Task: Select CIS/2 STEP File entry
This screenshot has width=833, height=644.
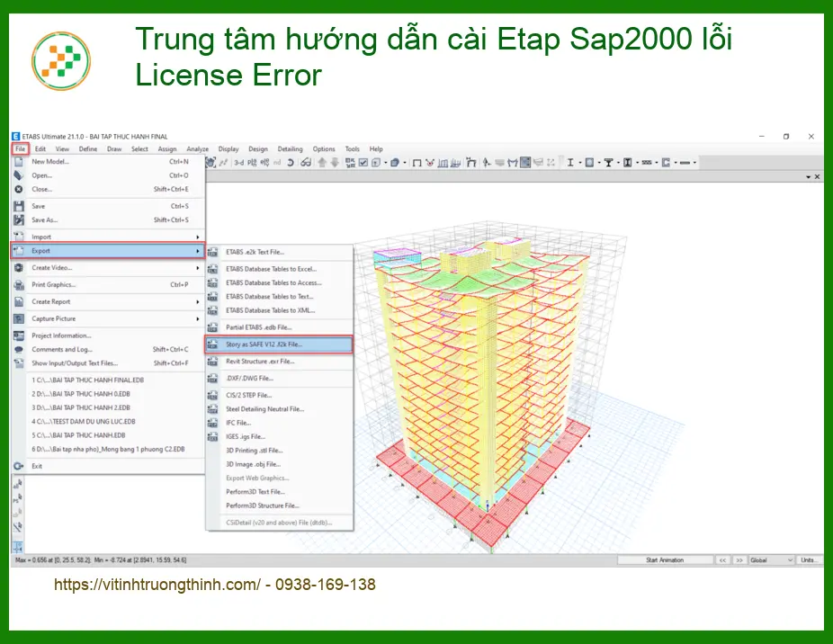Action: click(279, 396)
